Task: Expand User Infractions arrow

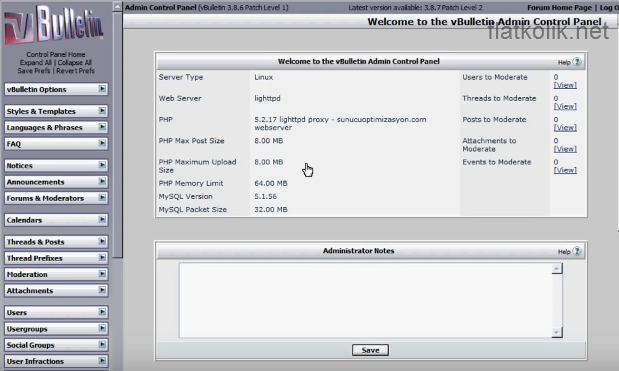Action: click(102, 361)
